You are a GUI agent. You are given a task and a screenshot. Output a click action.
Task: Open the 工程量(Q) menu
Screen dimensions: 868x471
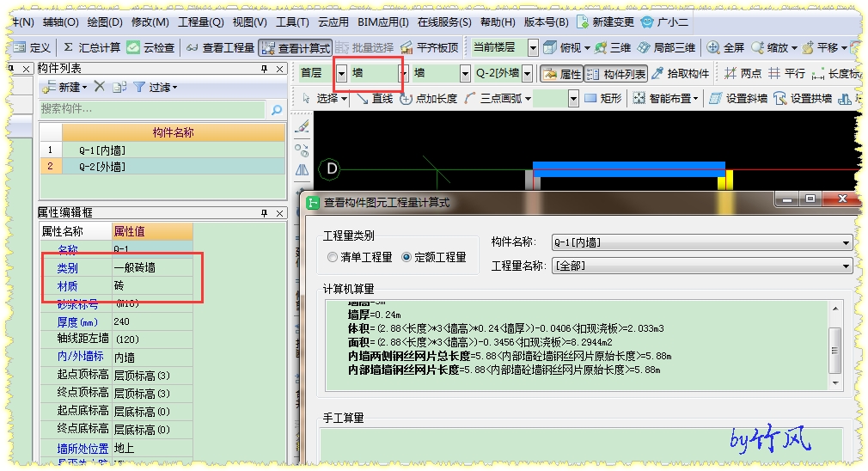pyautogui.click(x=200, y=22)
